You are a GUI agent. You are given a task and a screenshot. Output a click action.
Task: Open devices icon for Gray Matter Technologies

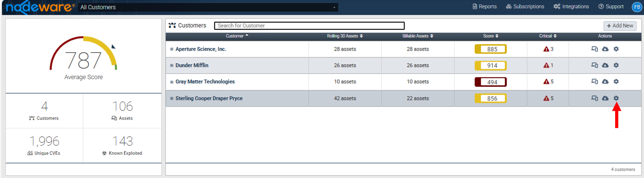(x=594, y=81)
